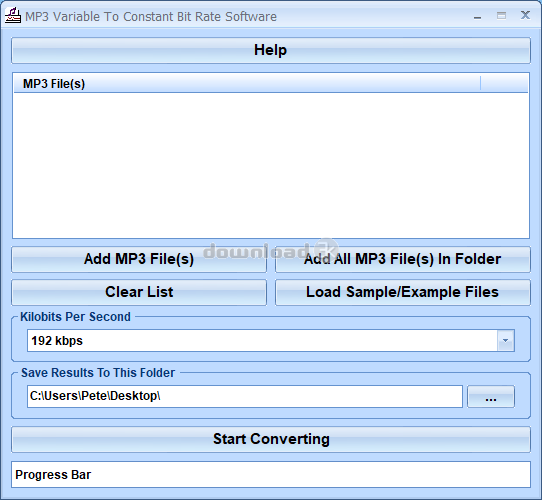Click inside the empty MP3 file list
Image resolution: width=542 pixels, height=500 pixels.
pyautogui.click(x=271, y=165)
